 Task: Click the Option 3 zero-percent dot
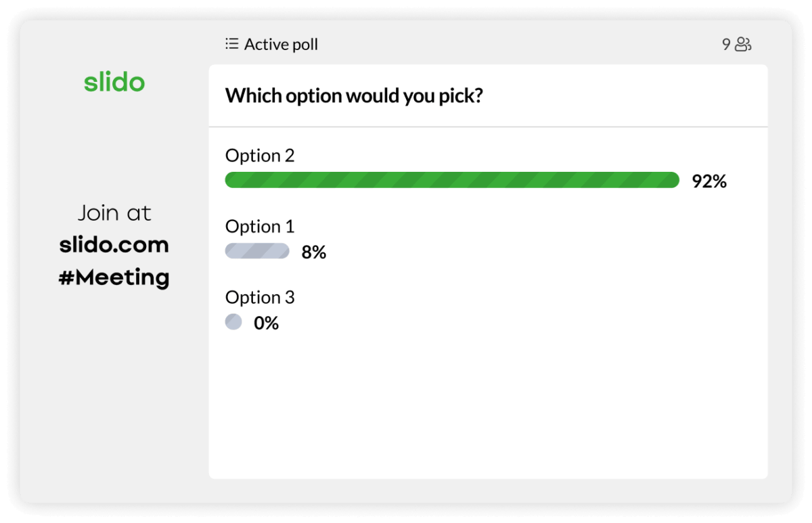233,322
